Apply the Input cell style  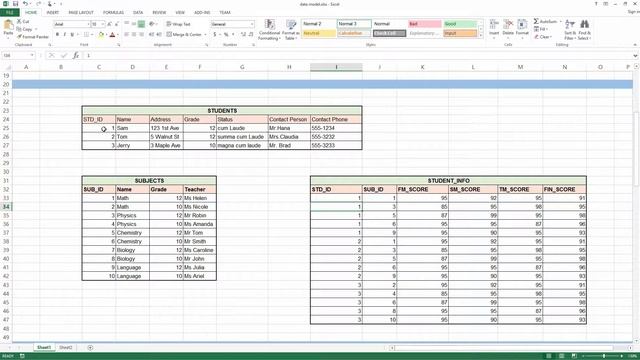tap(460, 33)
